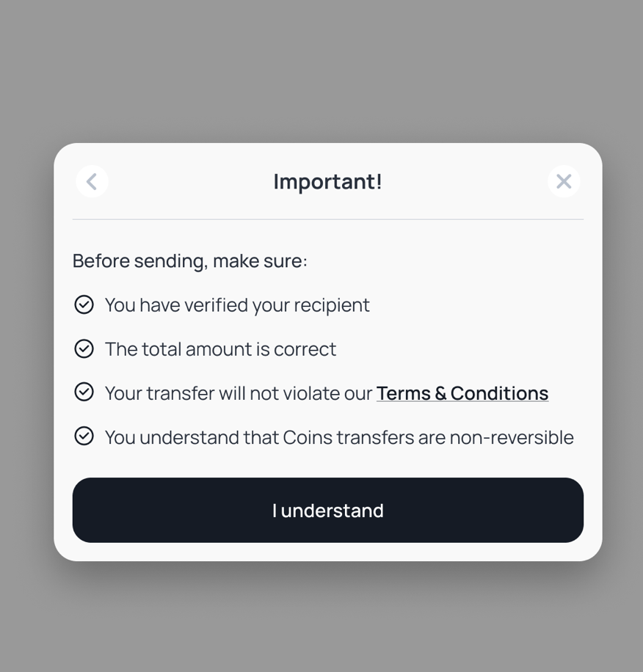The image size is (643, 672).
Task: Confirm with the I understand button
Action: tap(328, 510)
